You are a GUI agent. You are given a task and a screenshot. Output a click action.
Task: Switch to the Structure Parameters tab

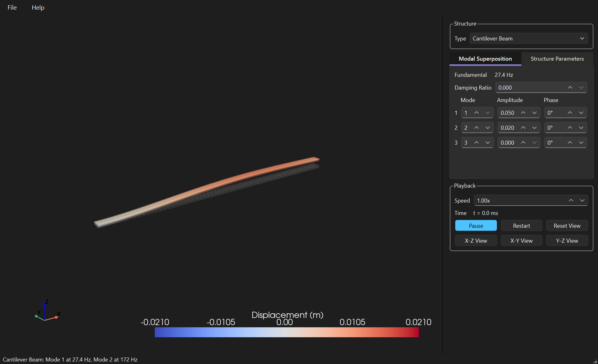click(x=557, y=59)
